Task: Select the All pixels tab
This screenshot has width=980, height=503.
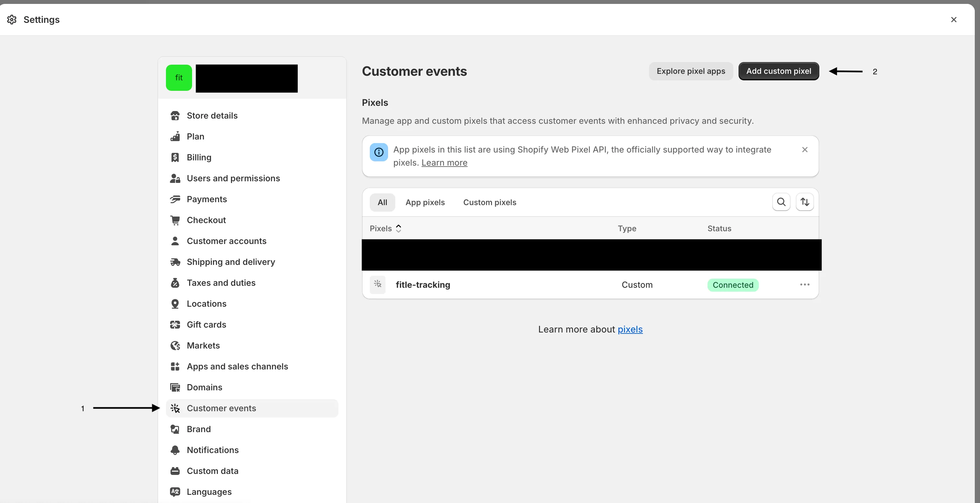Action: [x=382, y=203]
